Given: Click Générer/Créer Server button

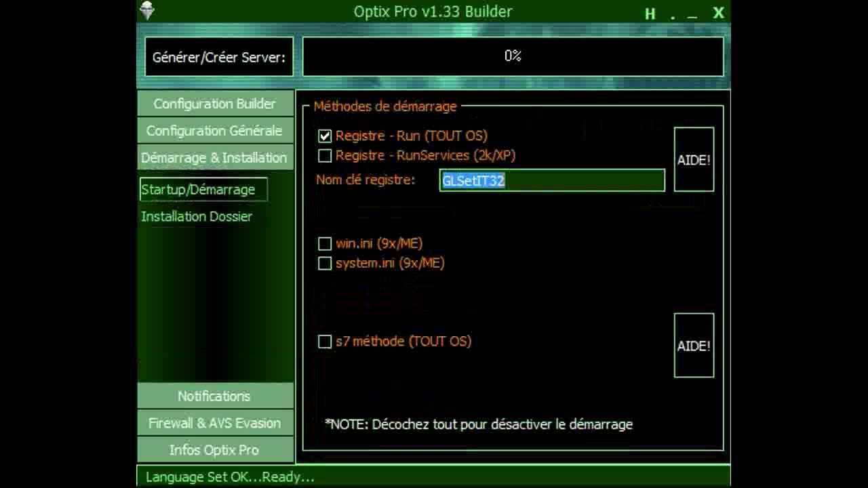Looking at the screenshot, I should [x=218, y=57].
